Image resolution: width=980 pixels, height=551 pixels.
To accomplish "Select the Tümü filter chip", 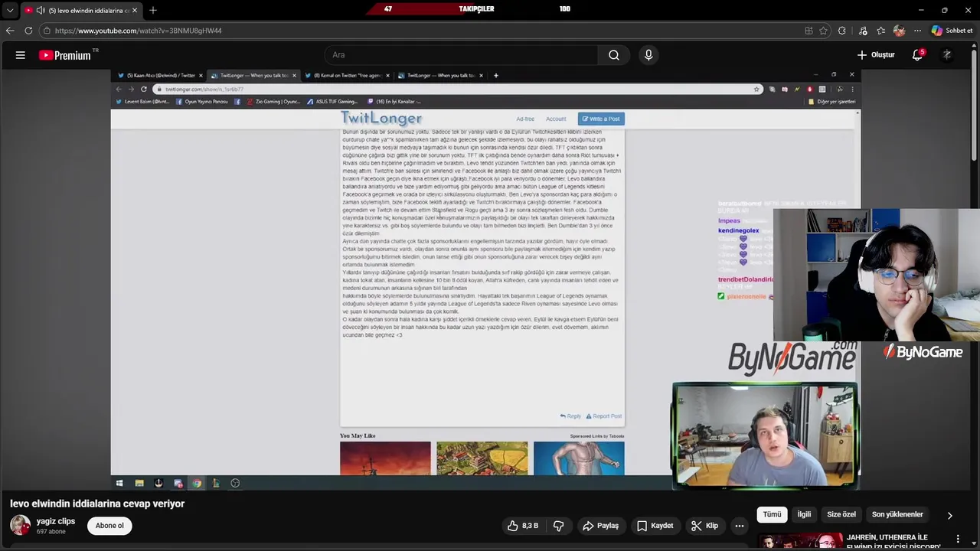I will [x=772, y=514].
